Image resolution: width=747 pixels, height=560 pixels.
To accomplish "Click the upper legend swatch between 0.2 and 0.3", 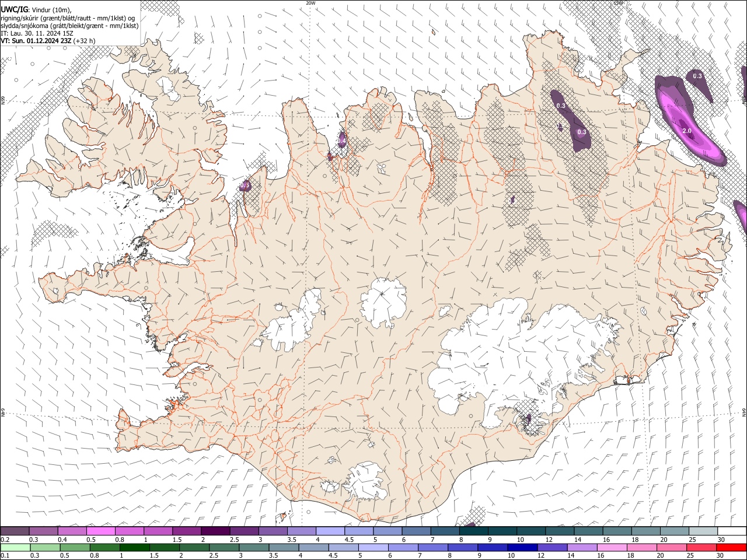I will coord(15,531).
